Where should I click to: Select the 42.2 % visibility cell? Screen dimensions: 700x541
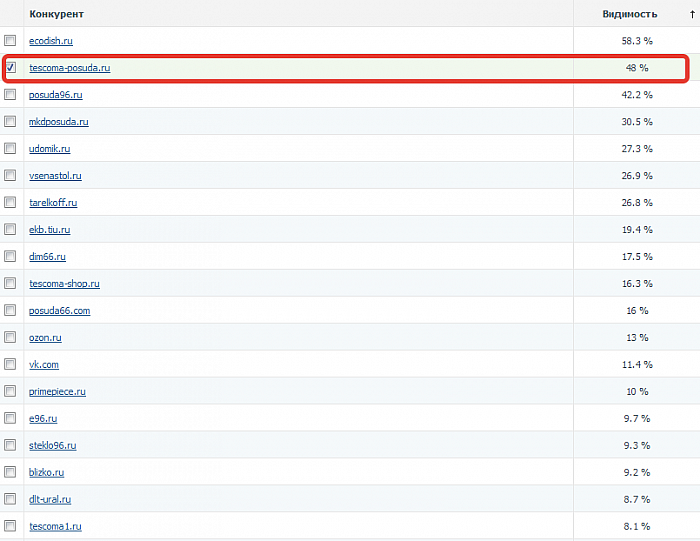tap(637, 95)
